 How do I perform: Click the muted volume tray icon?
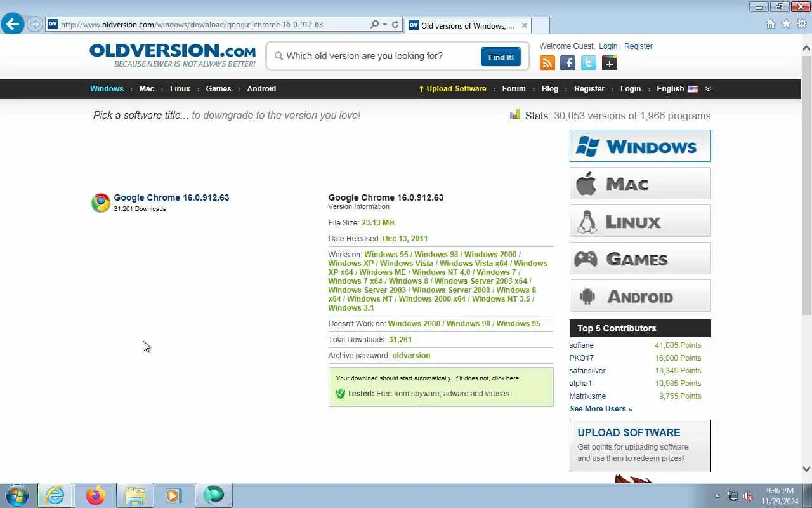click(748, 496)
